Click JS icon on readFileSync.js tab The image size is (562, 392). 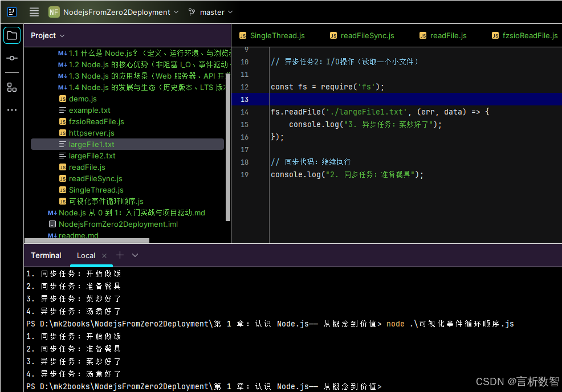coord(333,35)
